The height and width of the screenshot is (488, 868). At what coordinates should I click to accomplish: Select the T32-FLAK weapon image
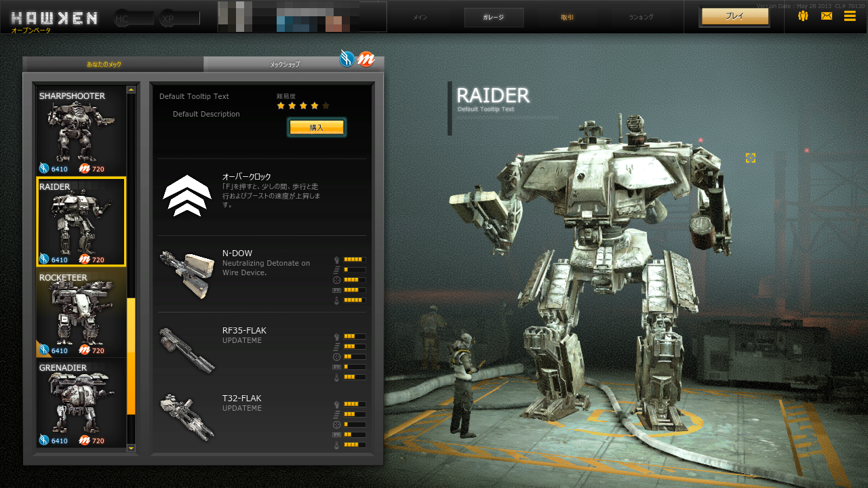[187, 418]
